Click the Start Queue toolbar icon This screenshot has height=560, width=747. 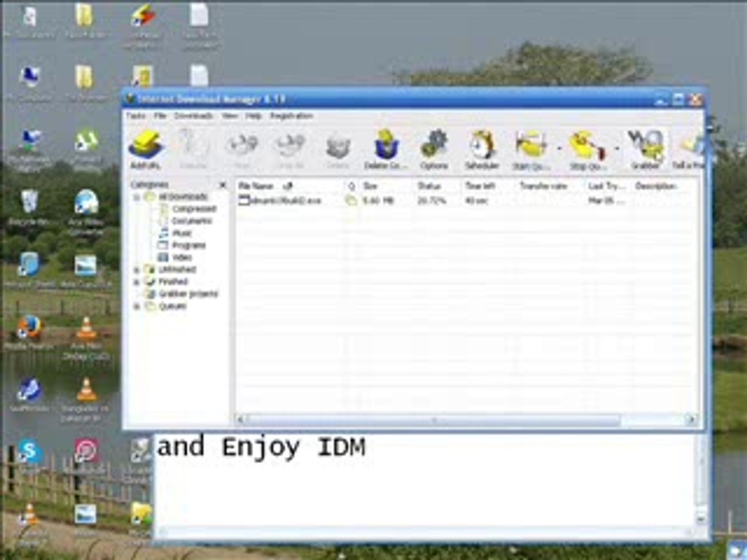point(531,150)
